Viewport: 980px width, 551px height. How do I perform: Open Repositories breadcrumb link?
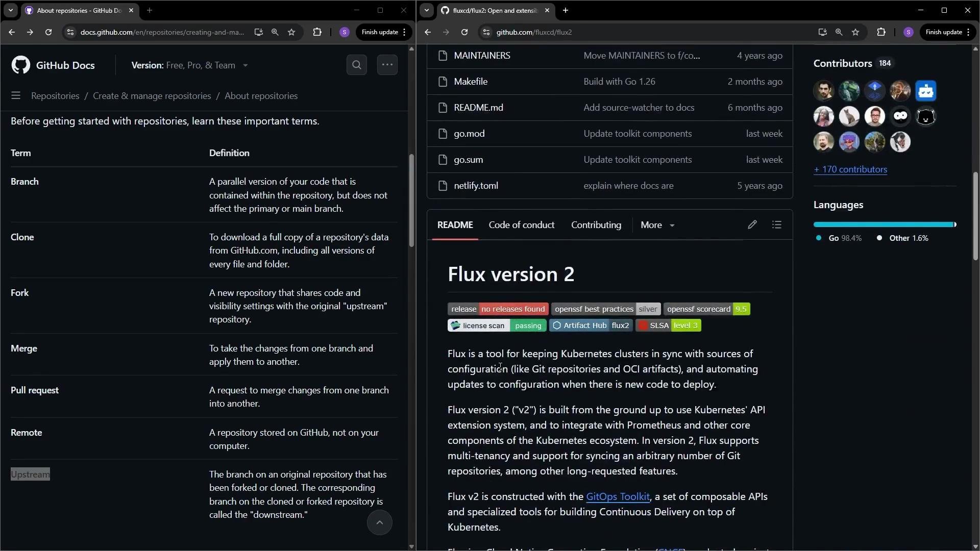pos(55,96)
